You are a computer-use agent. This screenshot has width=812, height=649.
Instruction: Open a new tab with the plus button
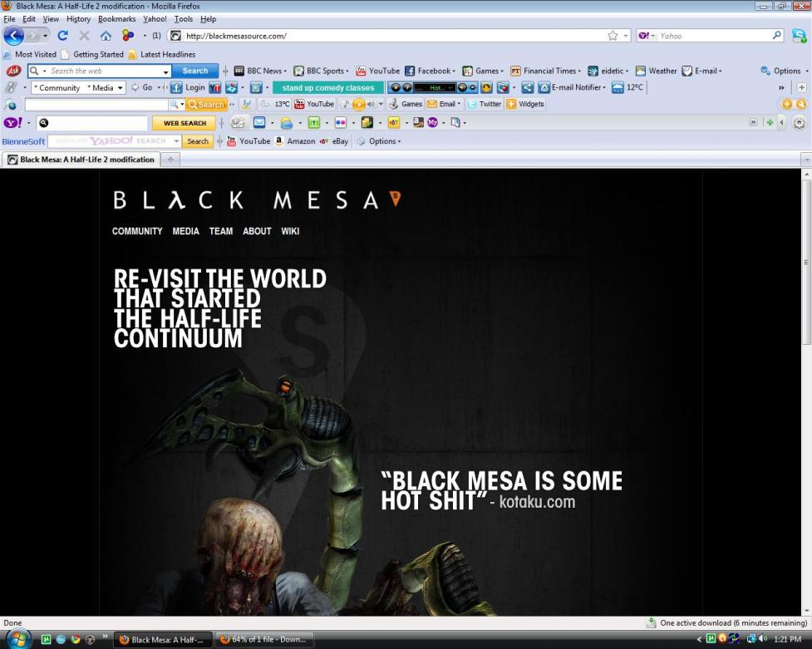click(171, 160)
